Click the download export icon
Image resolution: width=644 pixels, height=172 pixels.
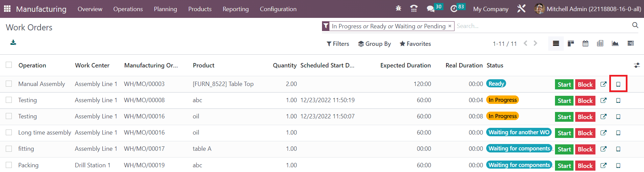13,42
